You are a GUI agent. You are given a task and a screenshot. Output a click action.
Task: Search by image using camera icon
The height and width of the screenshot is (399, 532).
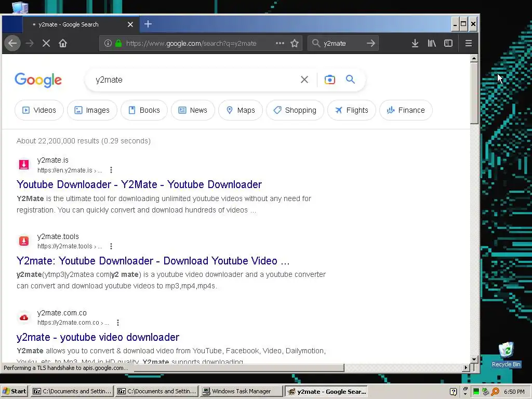329,79
